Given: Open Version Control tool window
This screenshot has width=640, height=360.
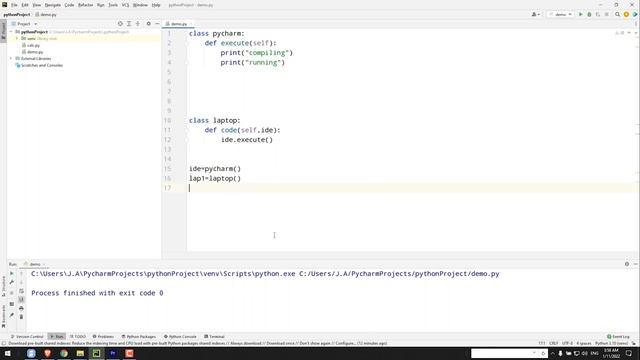Looking at the screenshot, I should 27,337.
